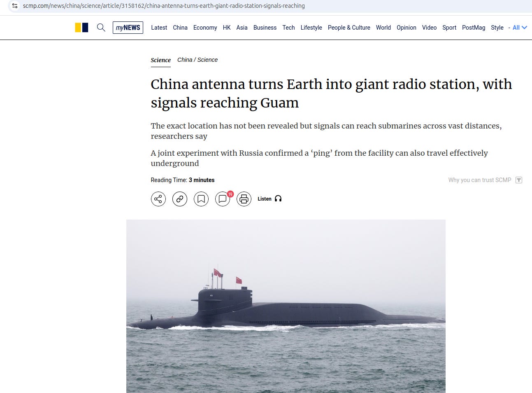Go to World nav section
The height and width of the screenshot is (393, 532).
point(383,28)
